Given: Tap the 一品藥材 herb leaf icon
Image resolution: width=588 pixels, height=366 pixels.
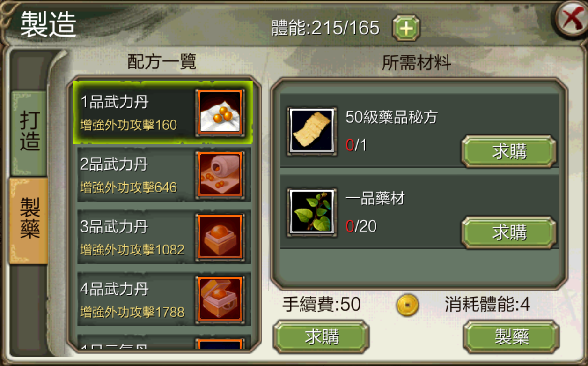Looking at the screenshot, I should pos(312,212).
